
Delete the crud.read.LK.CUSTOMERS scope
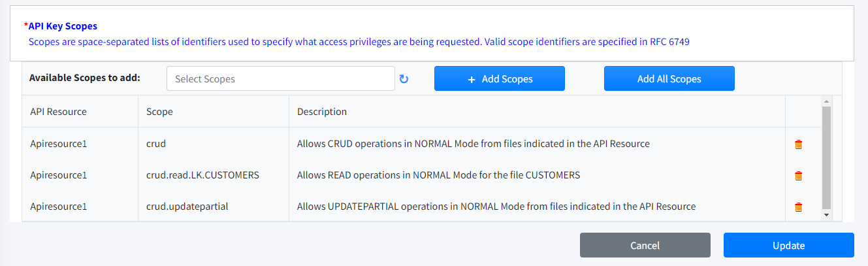pos(798,175)
